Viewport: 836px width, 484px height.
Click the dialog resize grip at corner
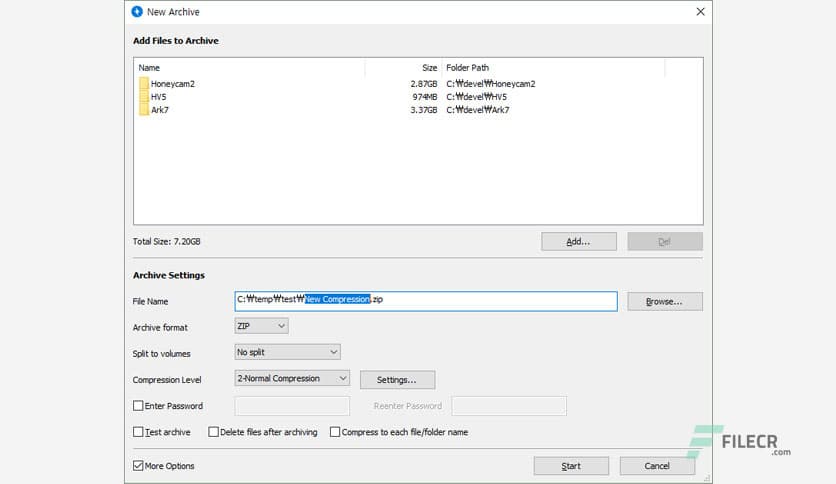coord(707,479)
